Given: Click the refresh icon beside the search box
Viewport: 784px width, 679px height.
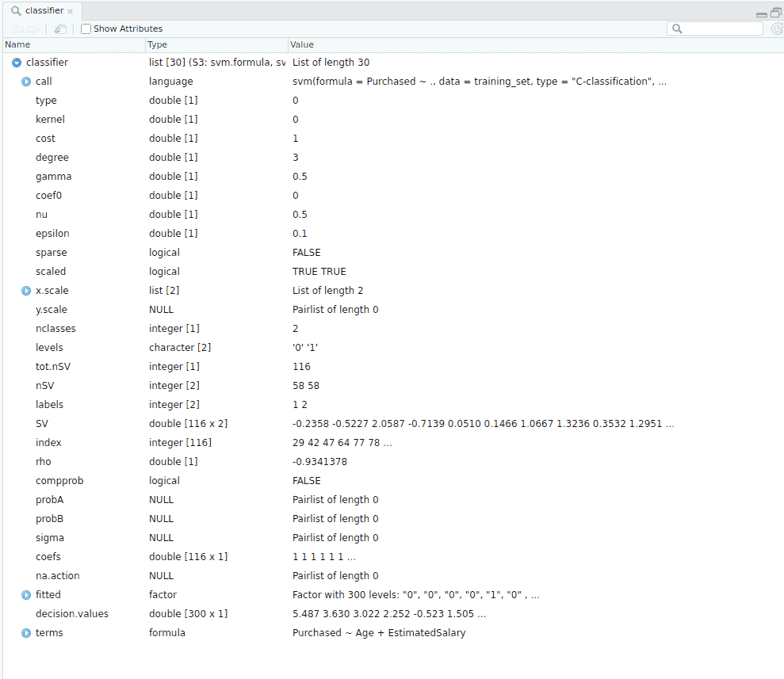Looking at the screenshot, I should (777, 29).
